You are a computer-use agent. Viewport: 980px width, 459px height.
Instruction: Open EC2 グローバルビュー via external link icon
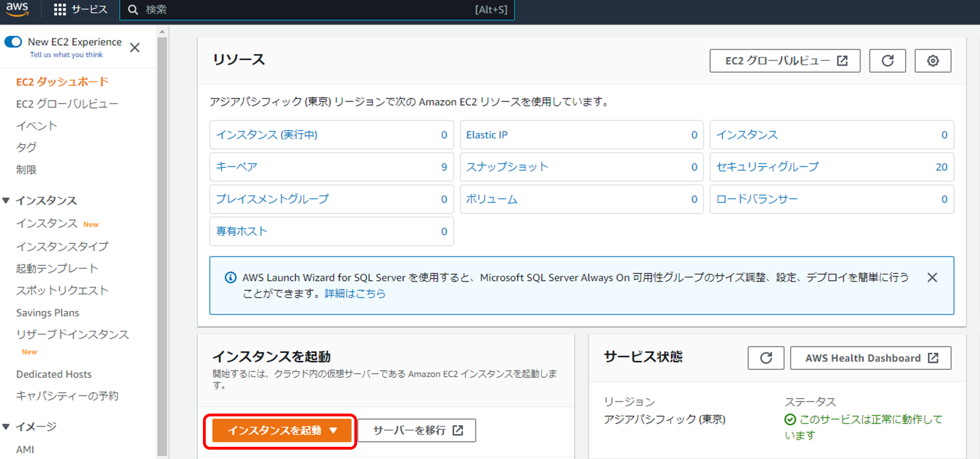[x=843, y=60]
